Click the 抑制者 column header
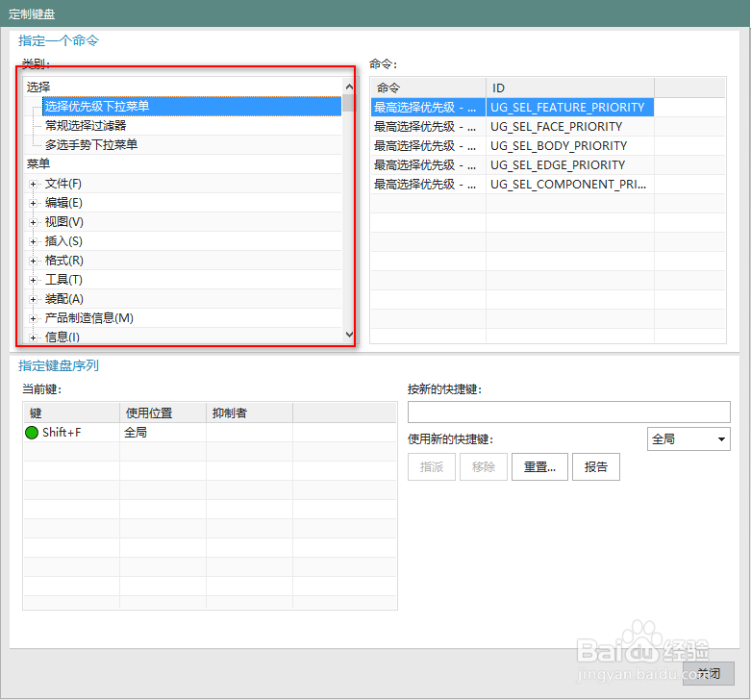This screenshot has width=751, height=700. [x=250, y=412]
